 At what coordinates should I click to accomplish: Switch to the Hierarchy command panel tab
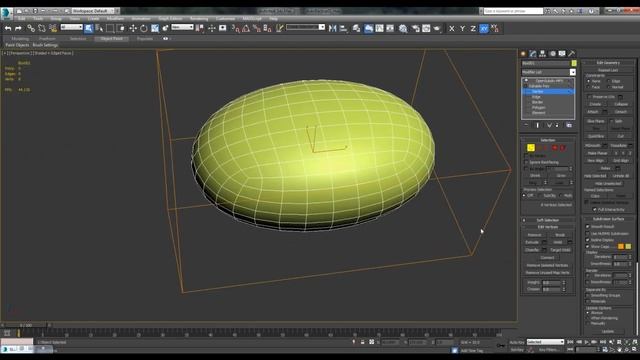542,53
